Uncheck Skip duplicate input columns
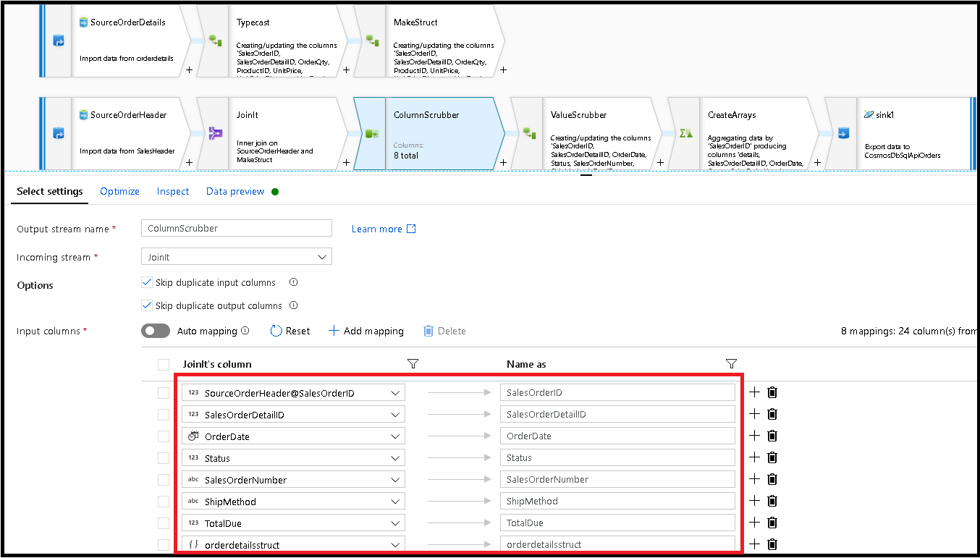This screenshot has width=980, height=558. tap(147, 282)
